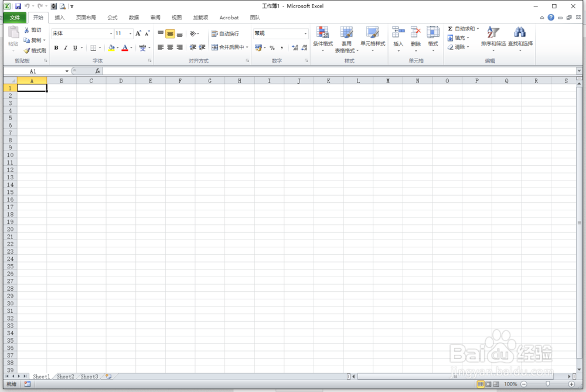
Task: Open font color dropdown arrow
Action: [x=131, y=47]
